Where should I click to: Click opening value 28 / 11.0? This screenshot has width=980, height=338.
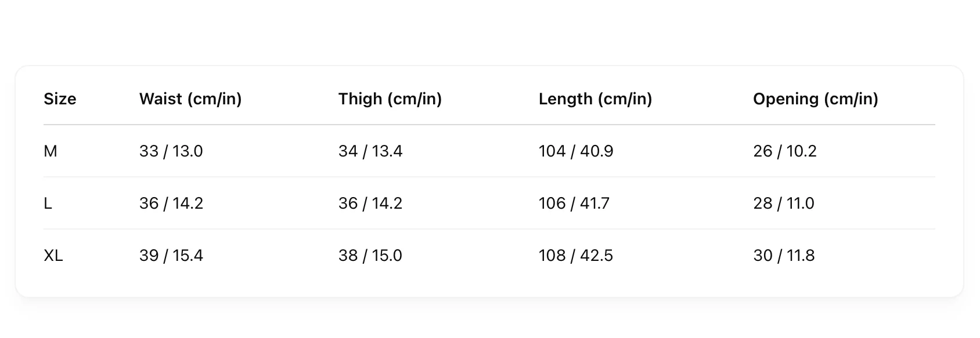click(784, 203)
